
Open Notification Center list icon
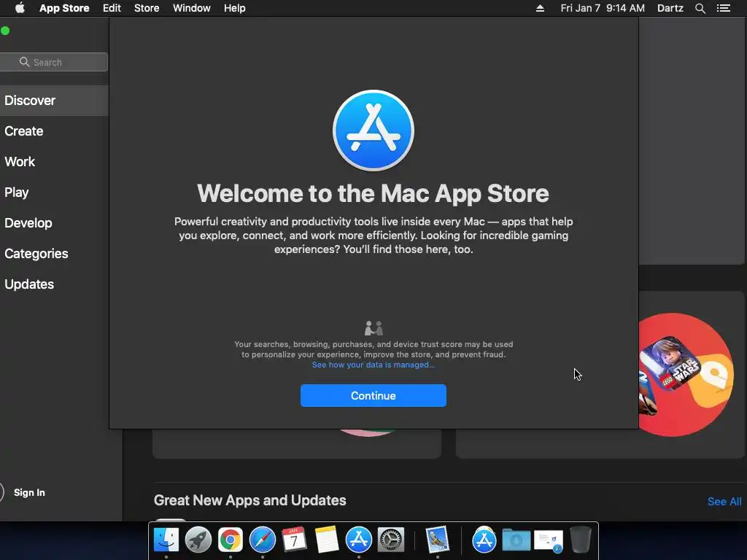tap(723, 8)
